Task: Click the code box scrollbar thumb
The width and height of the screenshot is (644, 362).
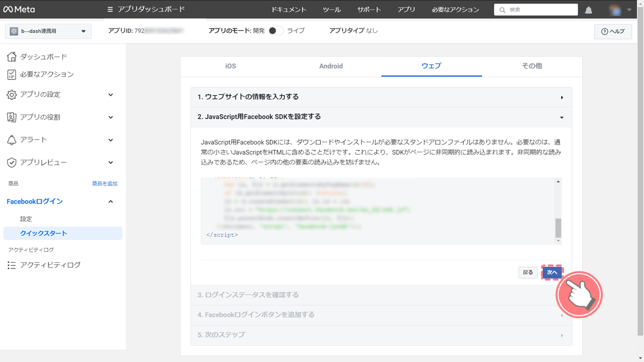Action: point(558,228)
